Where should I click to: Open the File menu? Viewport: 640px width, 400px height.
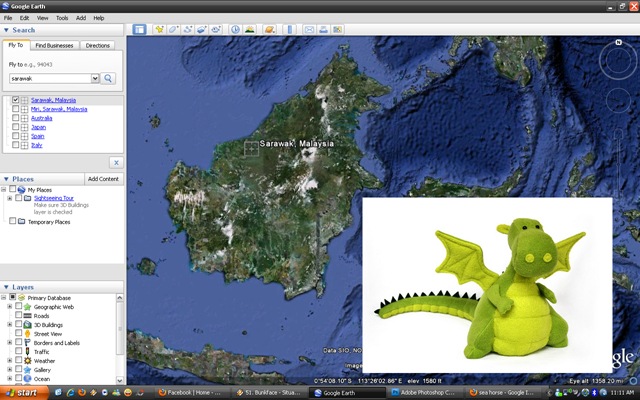point(8,18)
